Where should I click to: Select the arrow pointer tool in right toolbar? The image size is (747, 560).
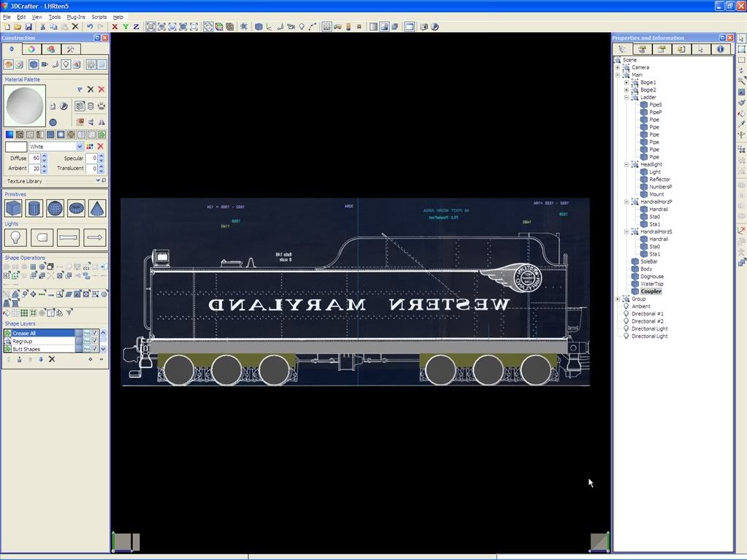pyautogui.click(x=741, y=38)
